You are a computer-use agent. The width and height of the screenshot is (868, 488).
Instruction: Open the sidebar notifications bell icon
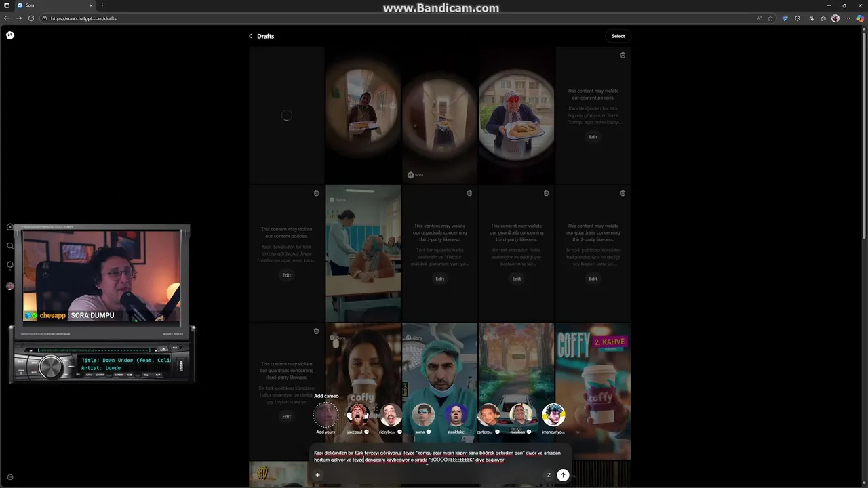(10, 266)
